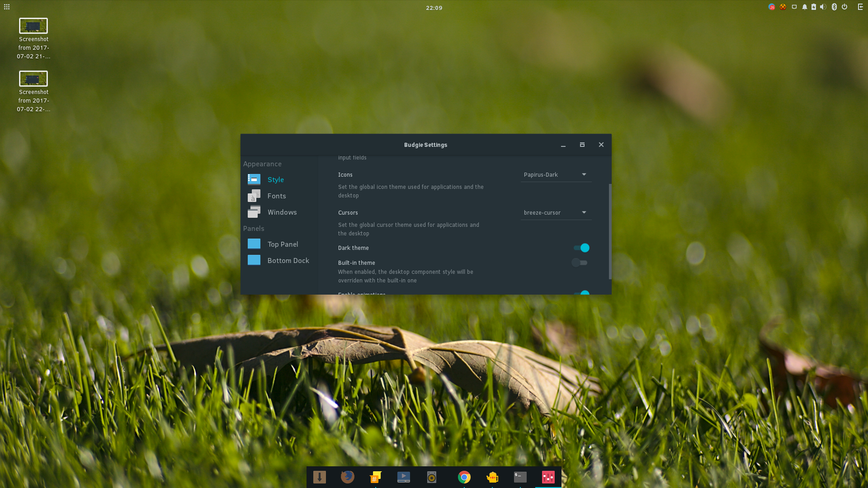This screenshot has width=868, height=488.
Task: Open the chat app with hash icon
Action: point(376,477)
